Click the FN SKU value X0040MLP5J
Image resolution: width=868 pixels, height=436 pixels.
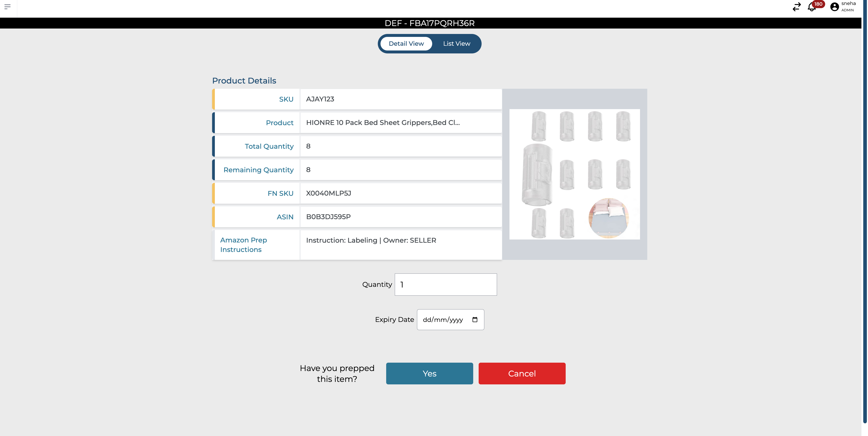[x=328, y=193]
